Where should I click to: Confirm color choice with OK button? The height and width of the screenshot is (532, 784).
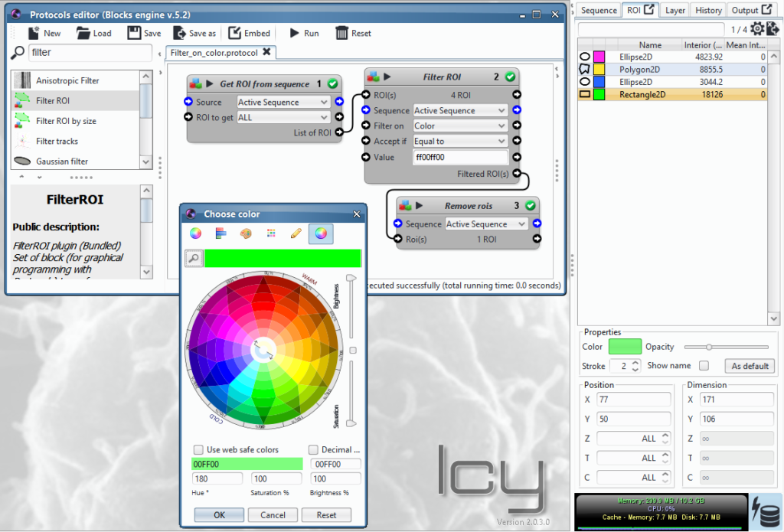point(218,514)
